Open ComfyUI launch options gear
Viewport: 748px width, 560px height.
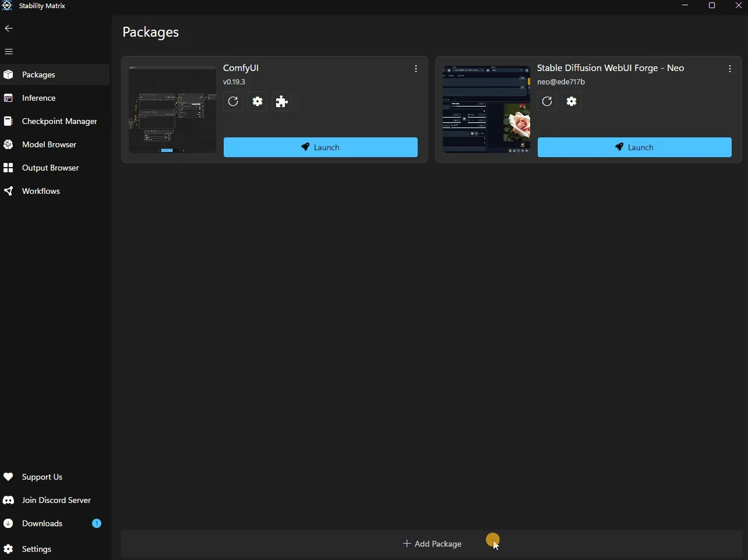257,102
